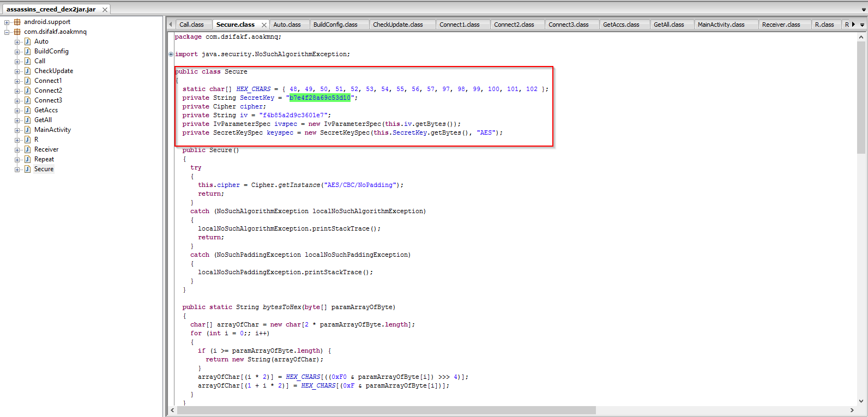Open the hidden tabs list dropdown
This screenshot has height=417, width=868.
(862, 25)
